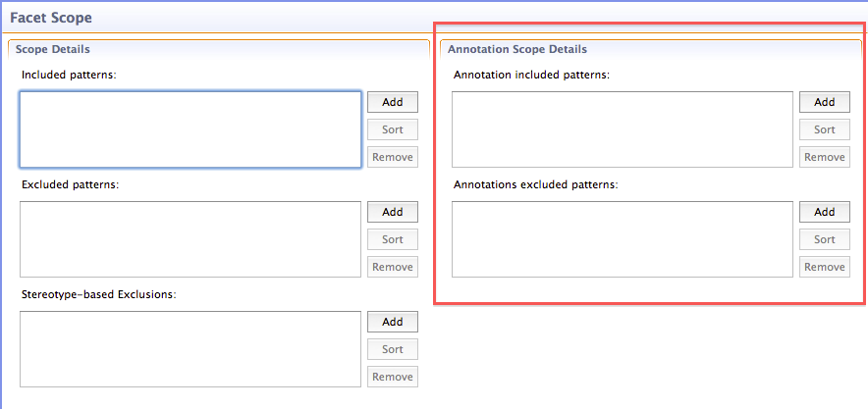Screen dimensions: 868x409
Task: Click Add button for Annotation included patterns
Action: (x=824, y=102)
